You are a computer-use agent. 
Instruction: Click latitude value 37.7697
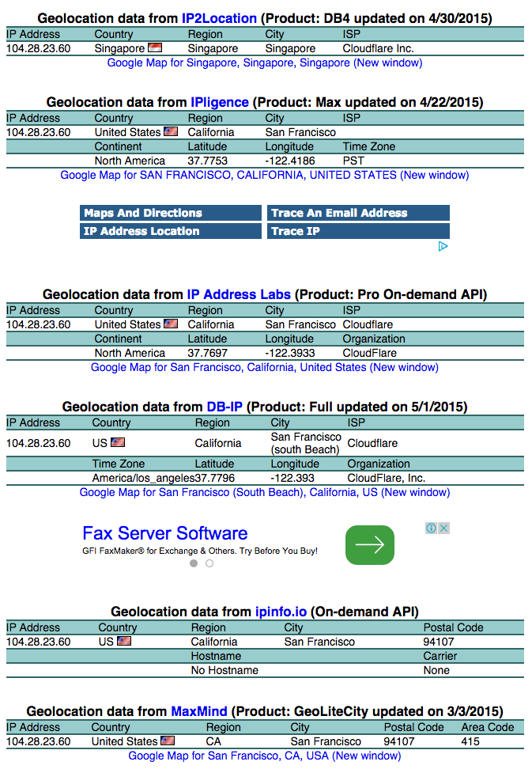[208, 353]
